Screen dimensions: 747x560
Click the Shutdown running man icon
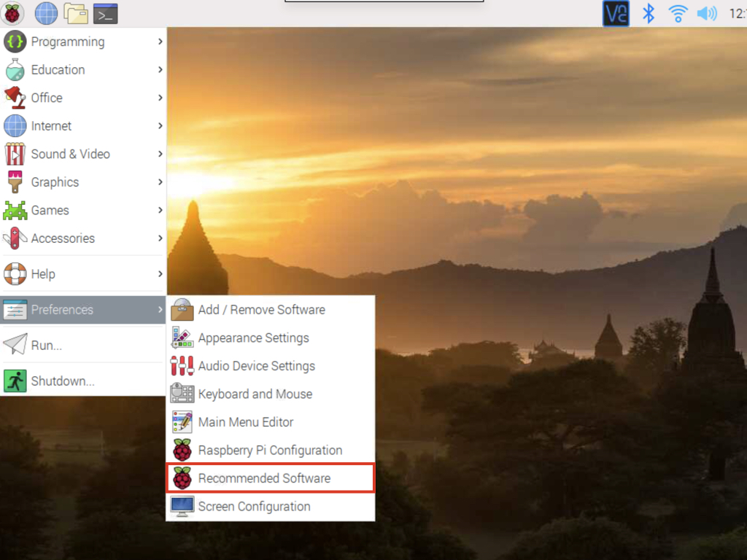[15, 381]
